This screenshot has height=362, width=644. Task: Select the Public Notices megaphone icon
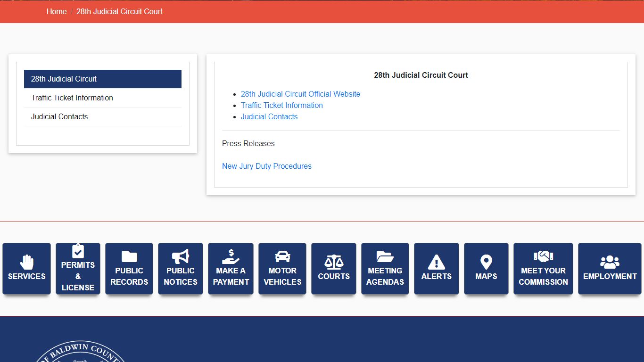click(180, 256)
